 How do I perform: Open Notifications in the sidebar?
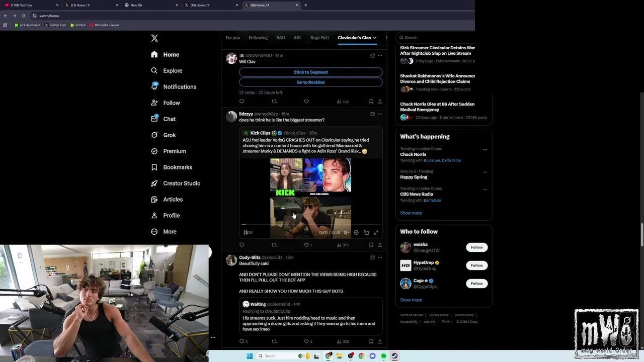click(x=174, y=86)
